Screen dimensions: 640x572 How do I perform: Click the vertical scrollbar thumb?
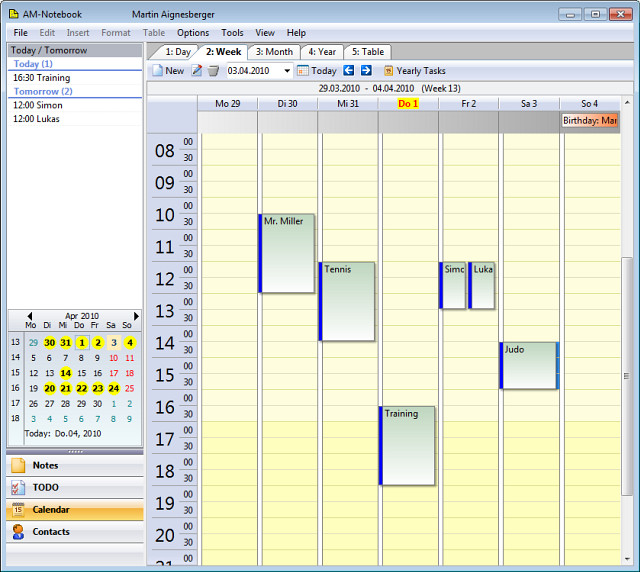point(627,376)
